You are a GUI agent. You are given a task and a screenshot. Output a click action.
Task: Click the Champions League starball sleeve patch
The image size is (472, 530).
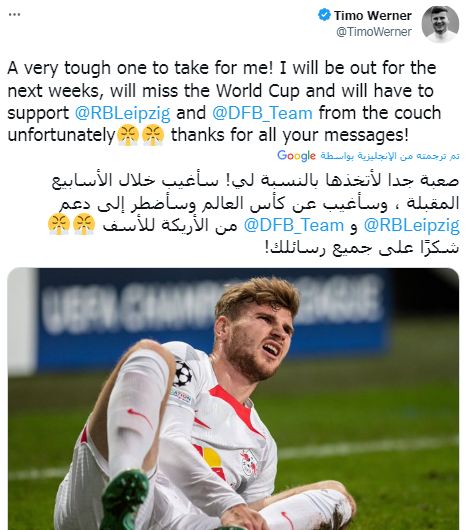pos(183,373)
